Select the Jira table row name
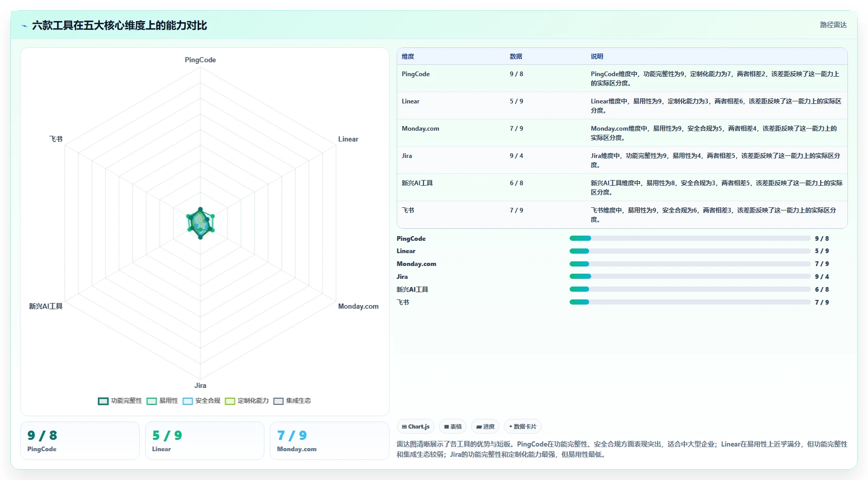The height and width of the screenshot is (480, 868). pyautogui.click(x=406, y=156)
